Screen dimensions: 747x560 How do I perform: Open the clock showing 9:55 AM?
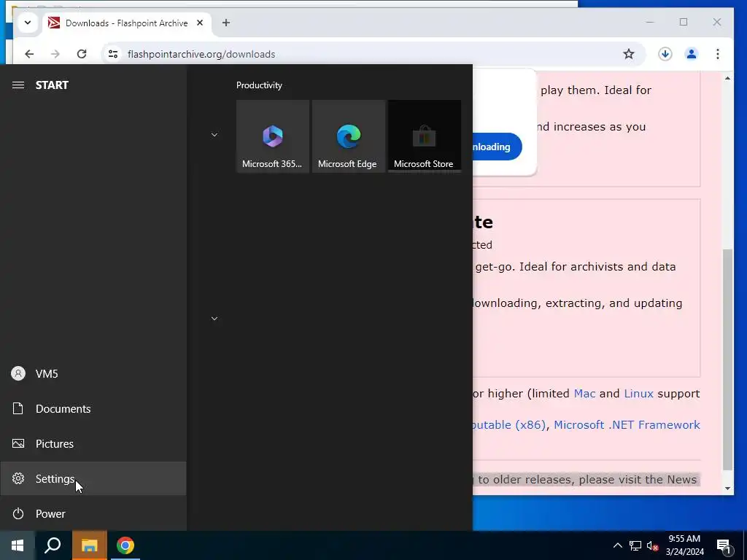click(x=684, y=545)
